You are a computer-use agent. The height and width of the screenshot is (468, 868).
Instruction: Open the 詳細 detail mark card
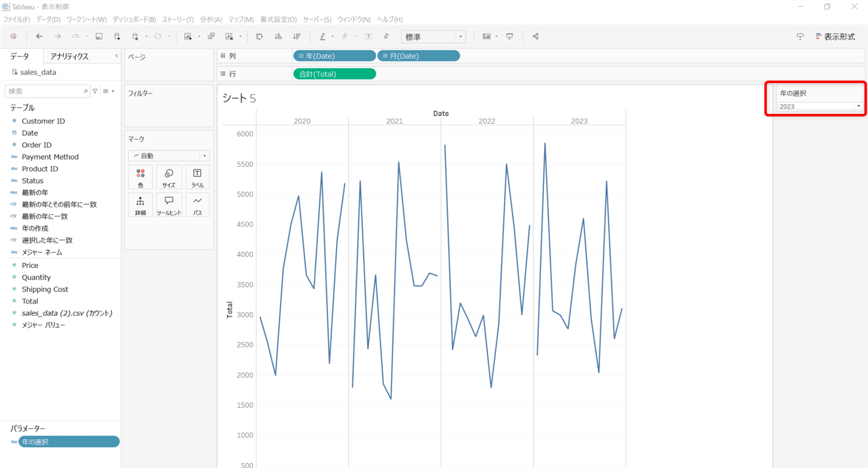[x=141, y=205]
